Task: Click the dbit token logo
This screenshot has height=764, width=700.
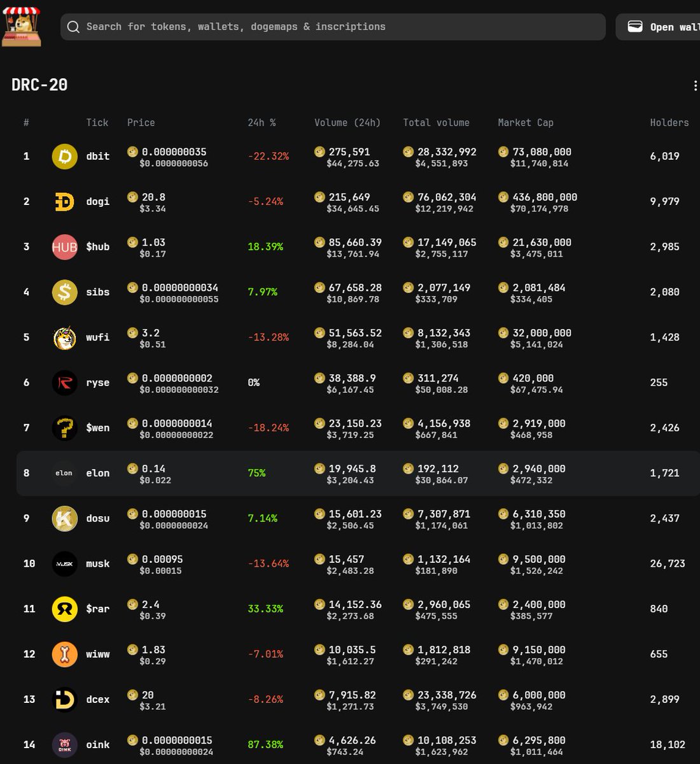Action: click(64, 157)
